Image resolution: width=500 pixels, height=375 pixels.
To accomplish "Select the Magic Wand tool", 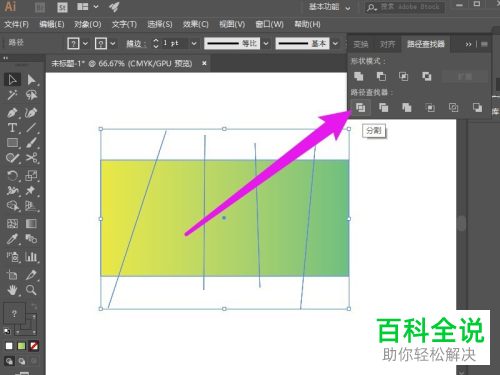I will pyautogui.click(x=12, y=95).
